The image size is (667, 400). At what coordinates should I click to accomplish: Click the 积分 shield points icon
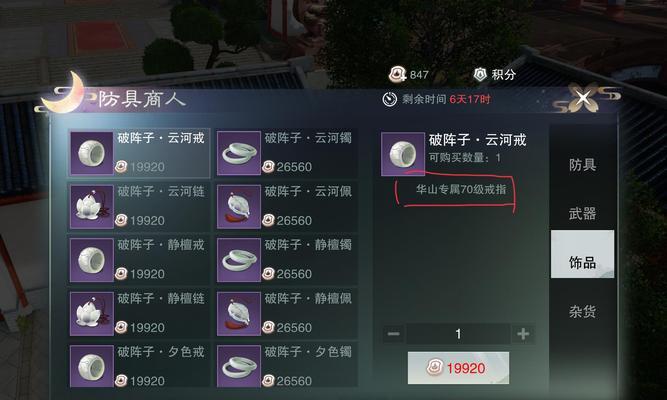pos(480,75)
